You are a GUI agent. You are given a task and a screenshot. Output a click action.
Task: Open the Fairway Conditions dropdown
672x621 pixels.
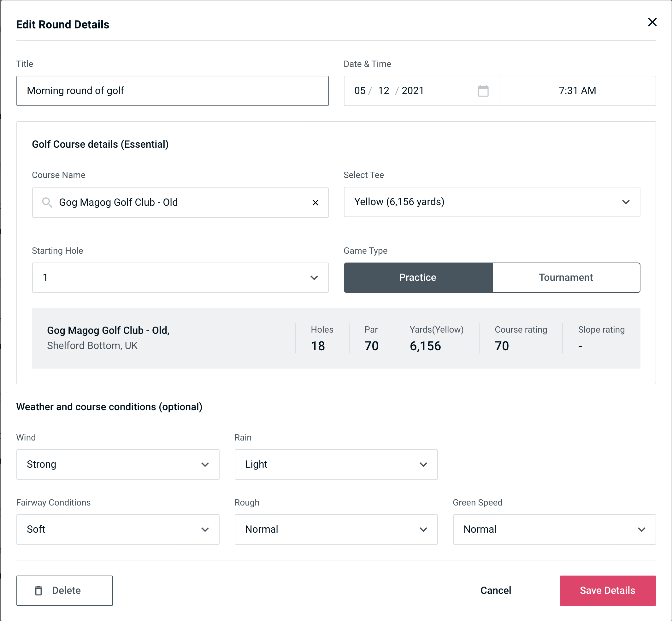coord(118,529)
